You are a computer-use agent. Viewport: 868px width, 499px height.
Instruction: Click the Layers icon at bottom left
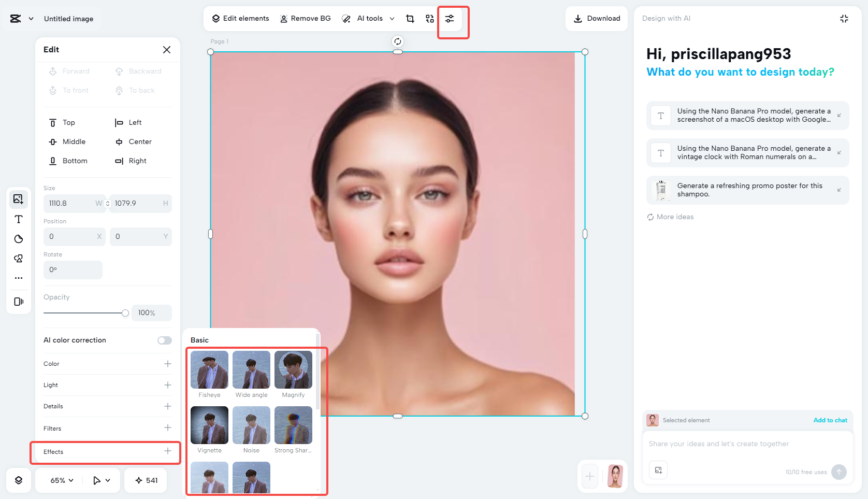[18, 480]
